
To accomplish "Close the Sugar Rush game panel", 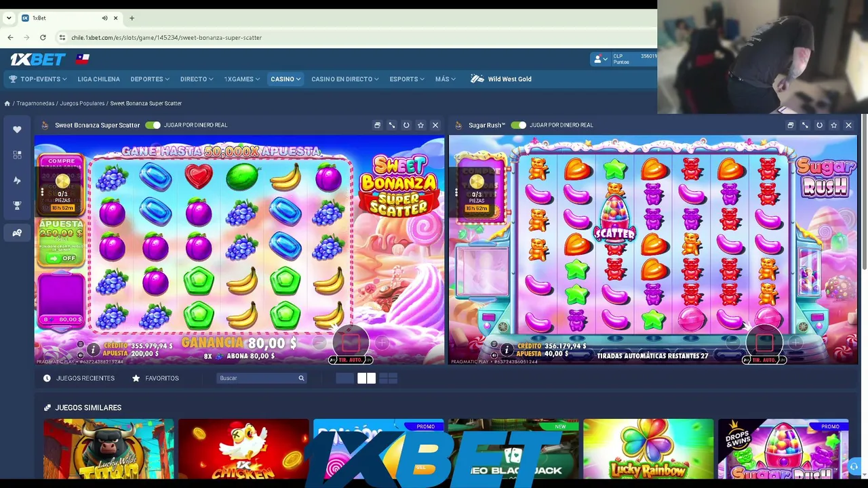I will pos(848,125).
